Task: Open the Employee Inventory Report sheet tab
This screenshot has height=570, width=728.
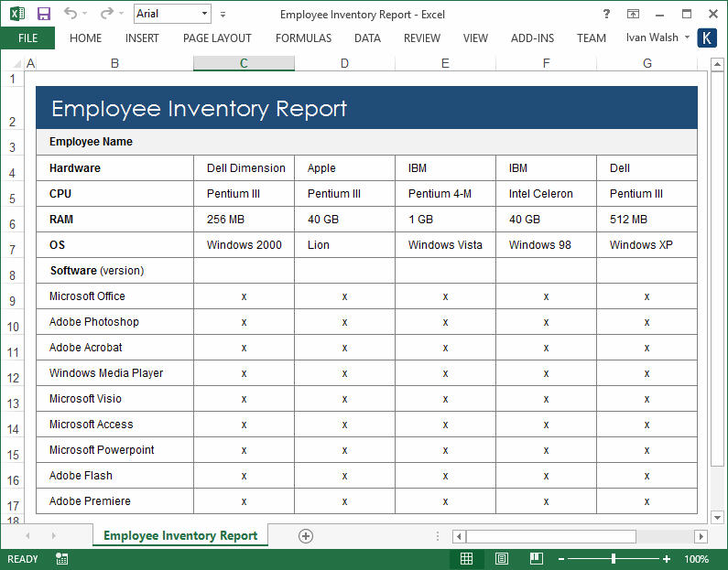Action: (x=180, y=535)
